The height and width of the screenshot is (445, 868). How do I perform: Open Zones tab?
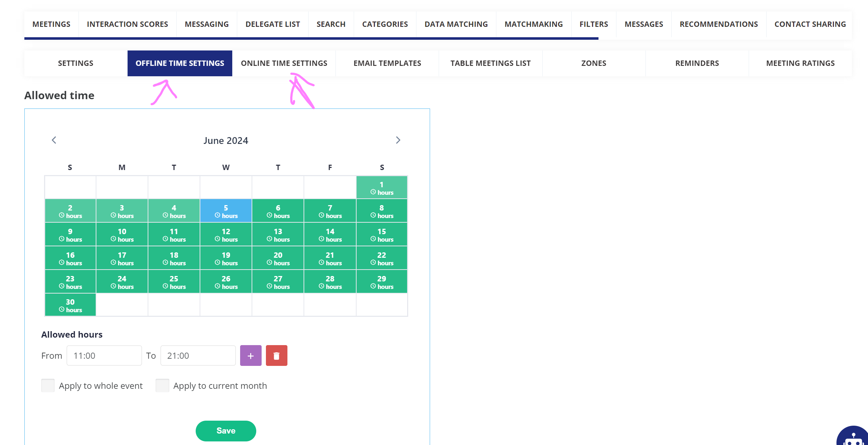pyautogui.click(x=593, y=63)
